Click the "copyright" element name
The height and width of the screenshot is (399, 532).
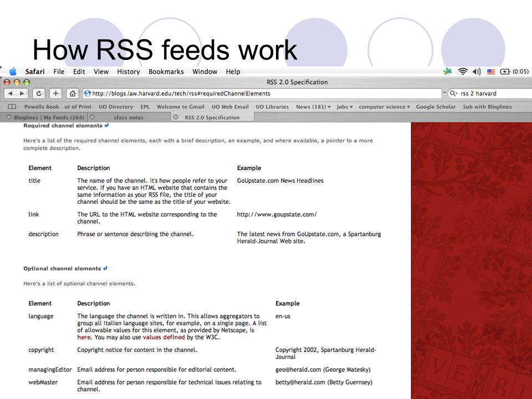click(41, 350)
